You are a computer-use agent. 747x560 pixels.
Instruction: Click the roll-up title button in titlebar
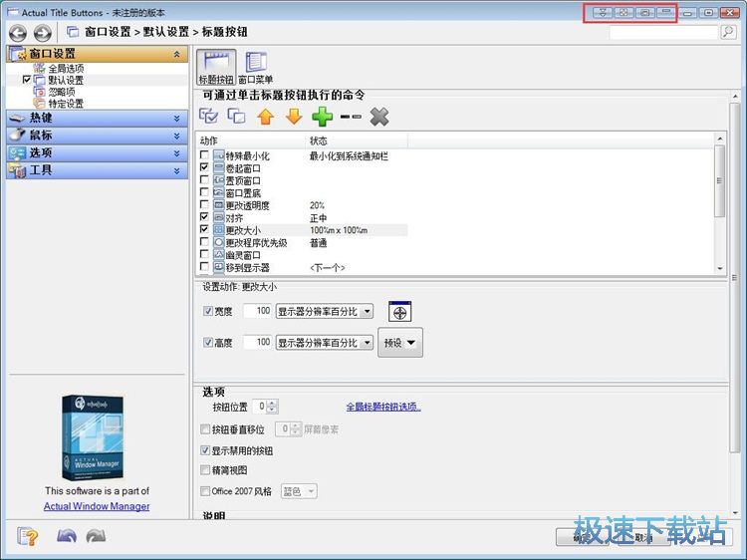665,12
